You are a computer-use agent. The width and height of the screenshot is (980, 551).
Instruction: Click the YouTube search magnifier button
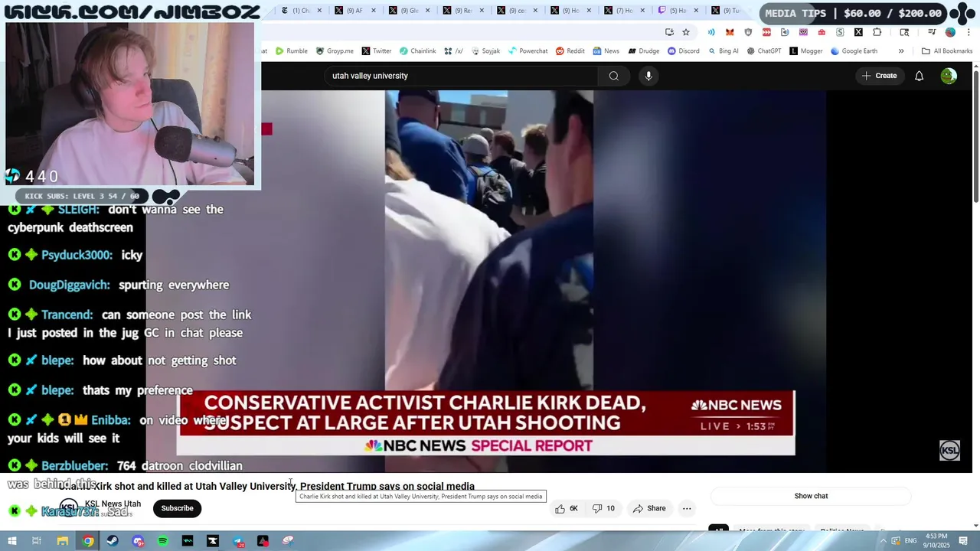click(x=613, y=76)
